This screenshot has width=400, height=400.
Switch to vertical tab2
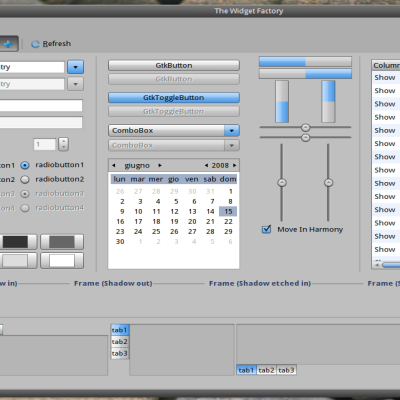click(x=120, y=342)
